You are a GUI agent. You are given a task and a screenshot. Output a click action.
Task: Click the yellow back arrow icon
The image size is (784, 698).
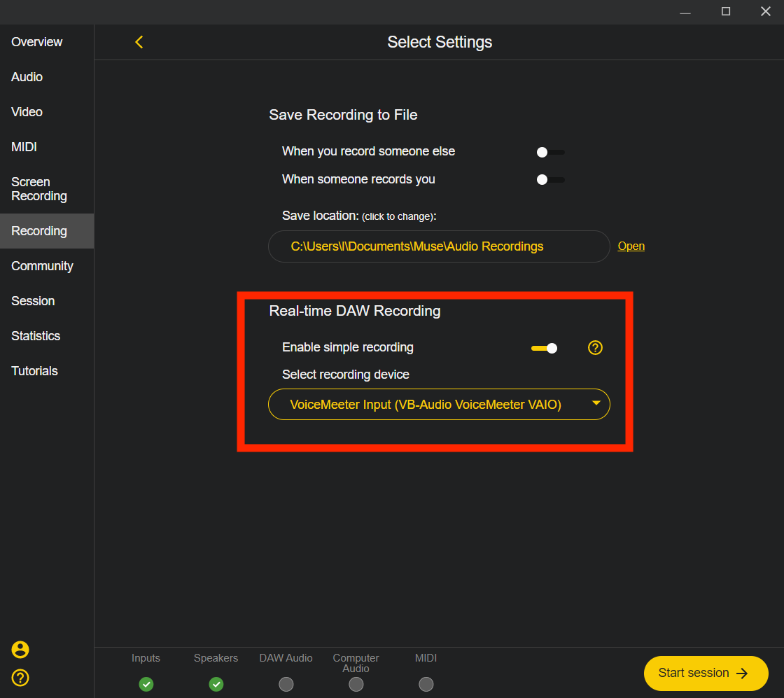[139, 42]
